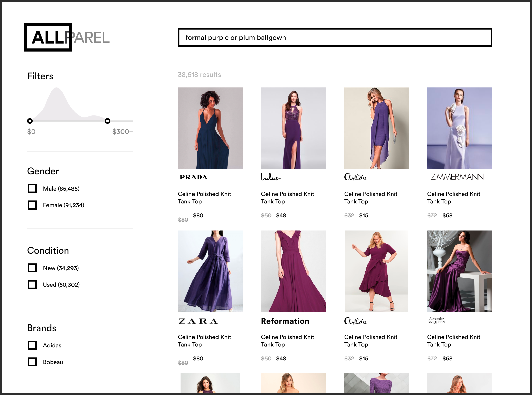The image size is (532, 395).
Task: Open Prada's Celine Polished Knit Tank Top title
Action: pyautogui.click(x=204, y=198)
